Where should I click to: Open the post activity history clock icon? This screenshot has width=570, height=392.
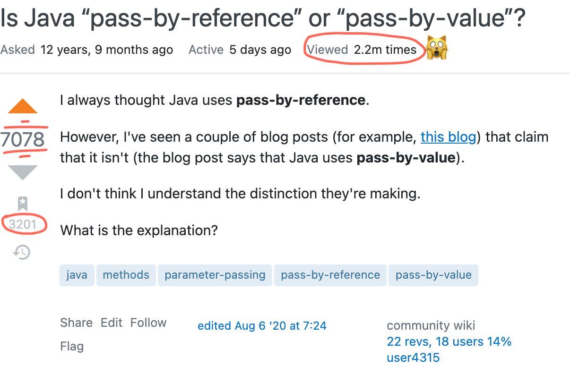[22, 253]
